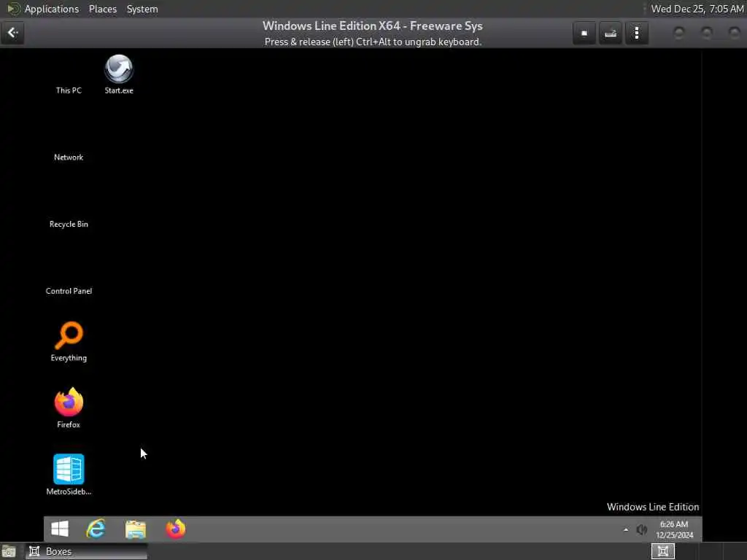Go back in the Boxes header
The image size is (747, 560).
[13, 33]
